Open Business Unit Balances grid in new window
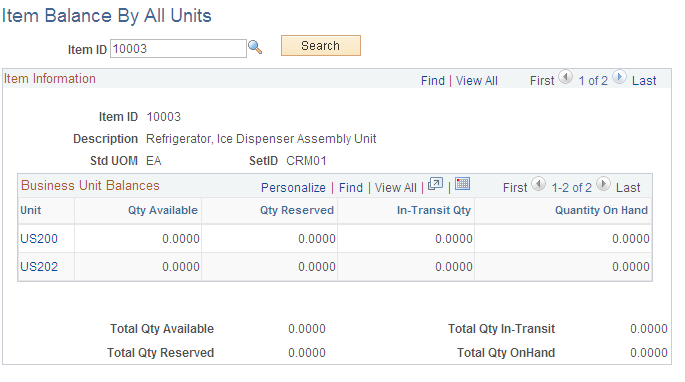Viewport: 685px width, 382px height. click(435, 184)
